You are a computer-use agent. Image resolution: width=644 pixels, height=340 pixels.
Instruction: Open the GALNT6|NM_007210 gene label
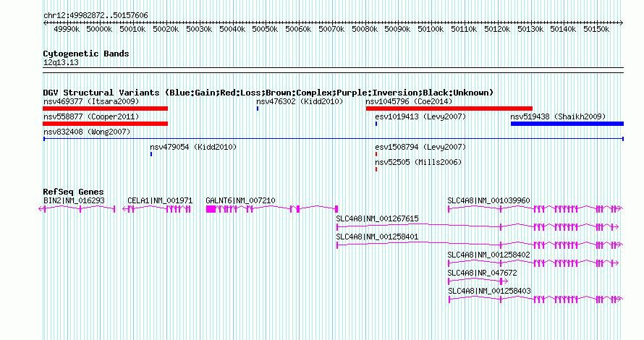pos(240,201)
